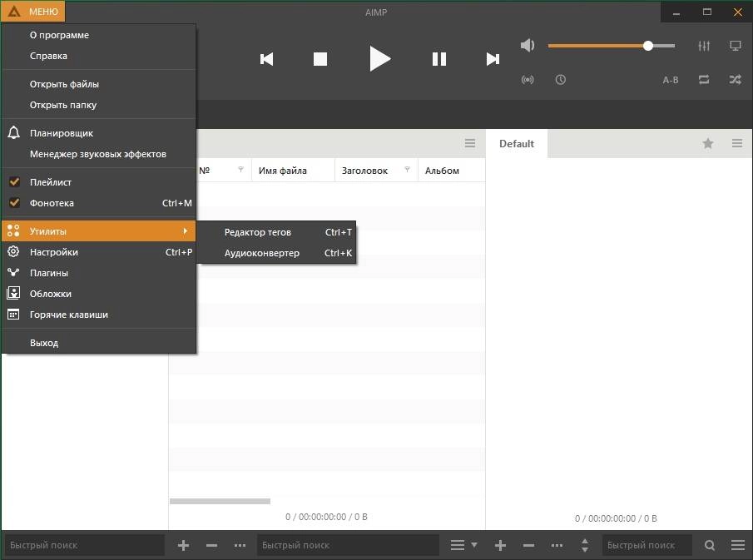Viewport: 753px width, 560px height.
Task: Toggle shuffle playback mode
Action: point(736,80)
